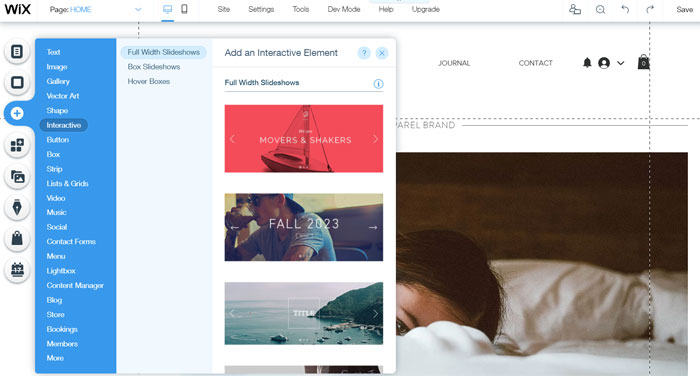
Task: Click left arrow on Fall 2023 slideshow
Action: click(x=234, y=228)
